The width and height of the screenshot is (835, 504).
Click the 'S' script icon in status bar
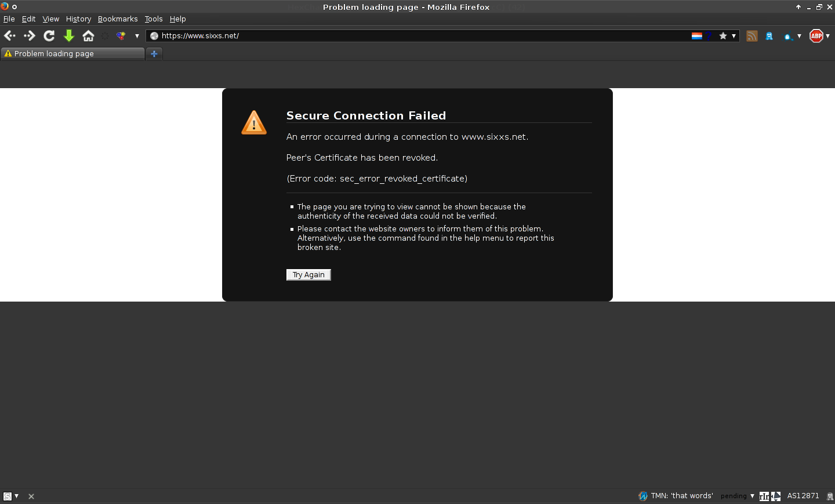pyautogui.click(x=8, y=496)
